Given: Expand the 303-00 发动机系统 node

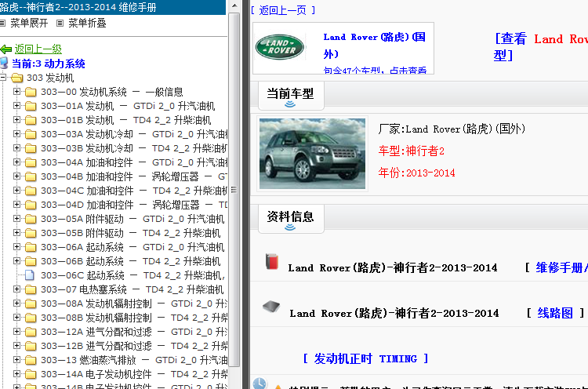Looking at the screenshot, I should pyautogui.click(x=17, y=92).
